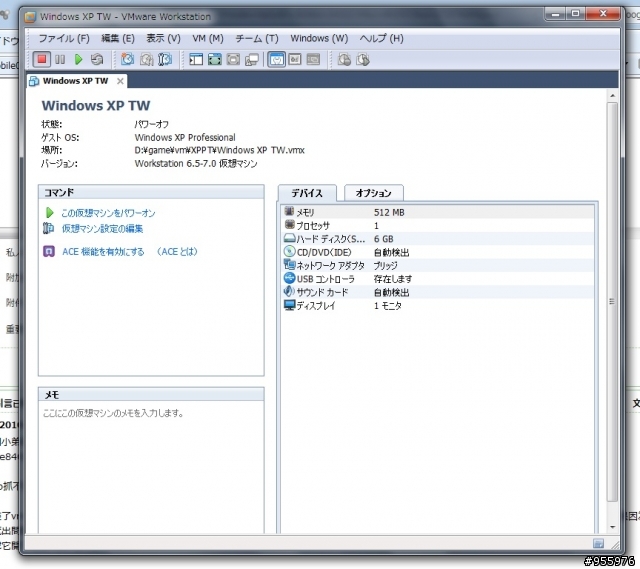Click 仮想マシン設定の編集 link
640x569 pixels.
click(102, 229)
